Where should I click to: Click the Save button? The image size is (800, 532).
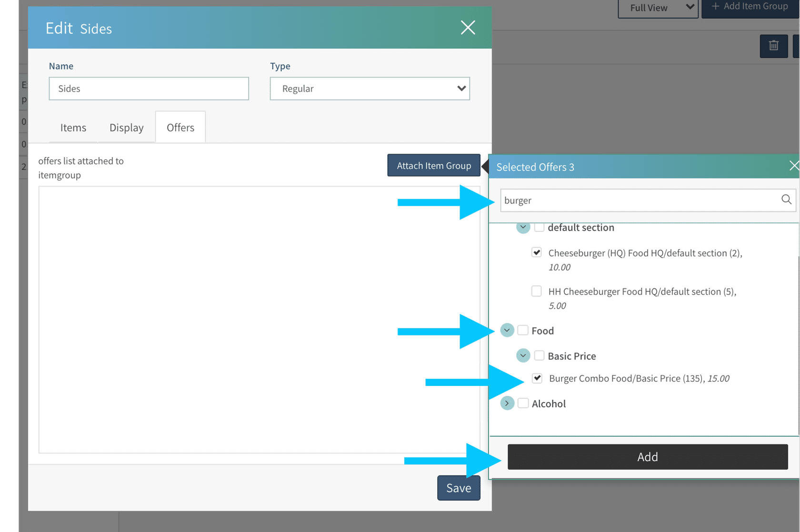(459, 488)
